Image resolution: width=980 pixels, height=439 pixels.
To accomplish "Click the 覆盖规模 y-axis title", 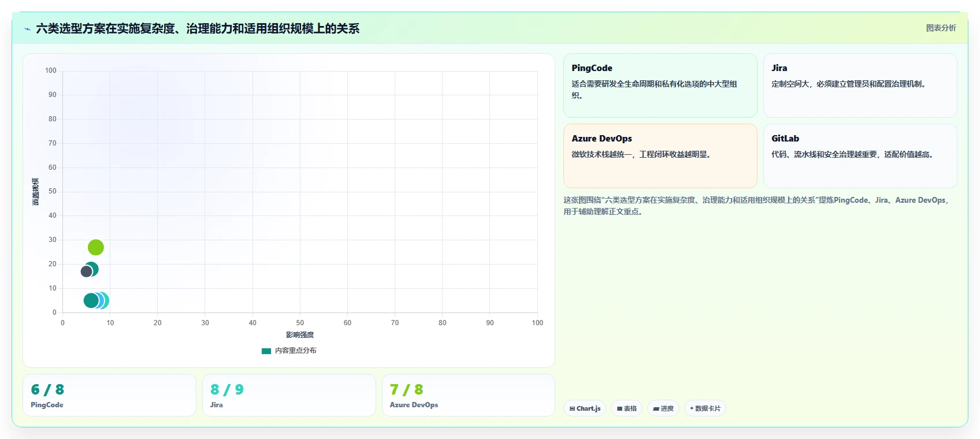I will pyautogui.click(x=36, y=192).
